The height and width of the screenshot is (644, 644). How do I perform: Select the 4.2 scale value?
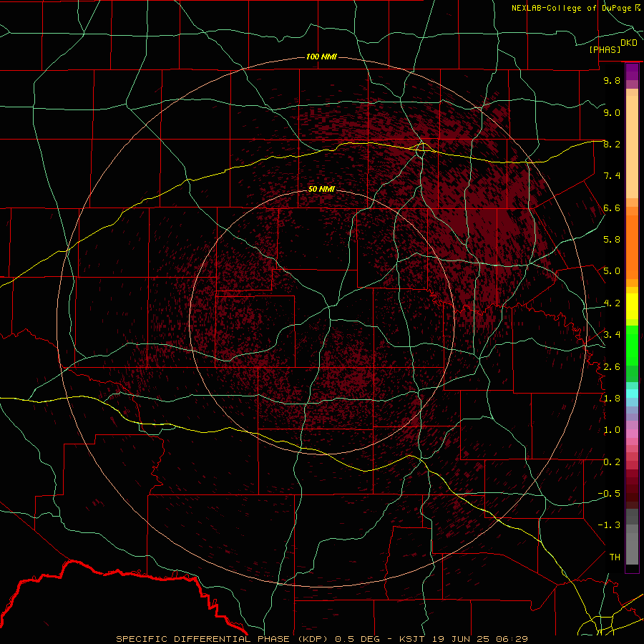coord(612,303)
